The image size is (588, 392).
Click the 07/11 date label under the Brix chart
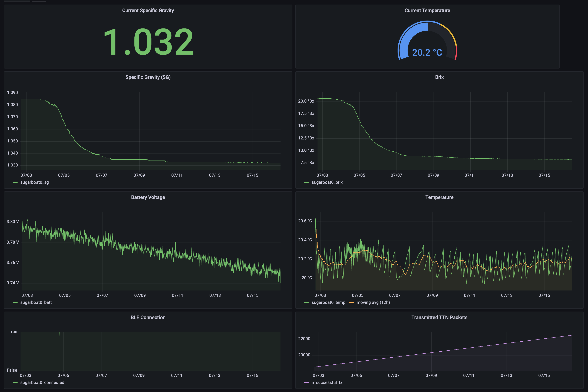click(470, 175)
